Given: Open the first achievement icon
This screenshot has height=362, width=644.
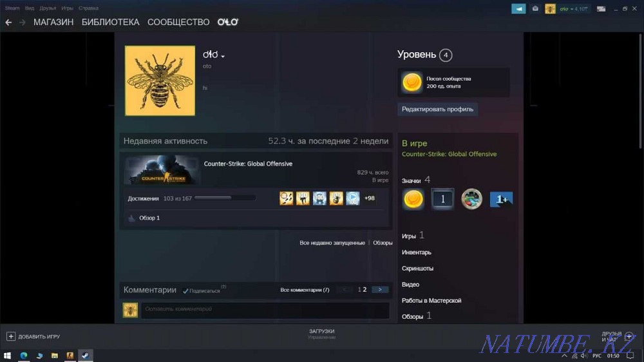Looking at the screenshot, I should pos(287,198).
